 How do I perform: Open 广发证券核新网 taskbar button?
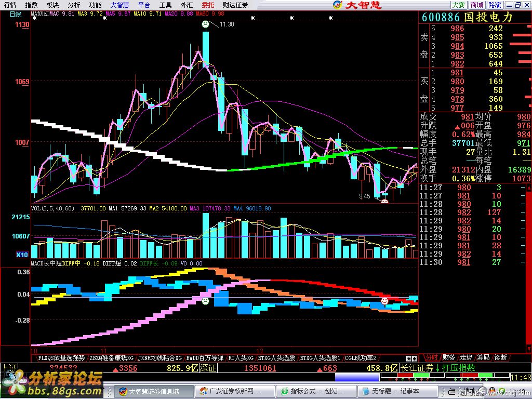(234, 391)
